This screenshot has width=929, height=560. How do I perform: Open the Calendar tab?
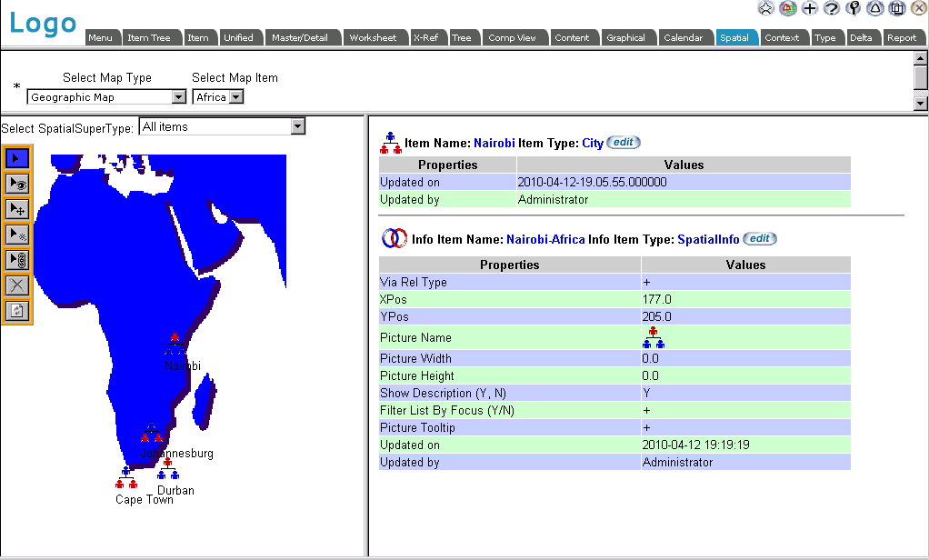(x=683, y=38)
